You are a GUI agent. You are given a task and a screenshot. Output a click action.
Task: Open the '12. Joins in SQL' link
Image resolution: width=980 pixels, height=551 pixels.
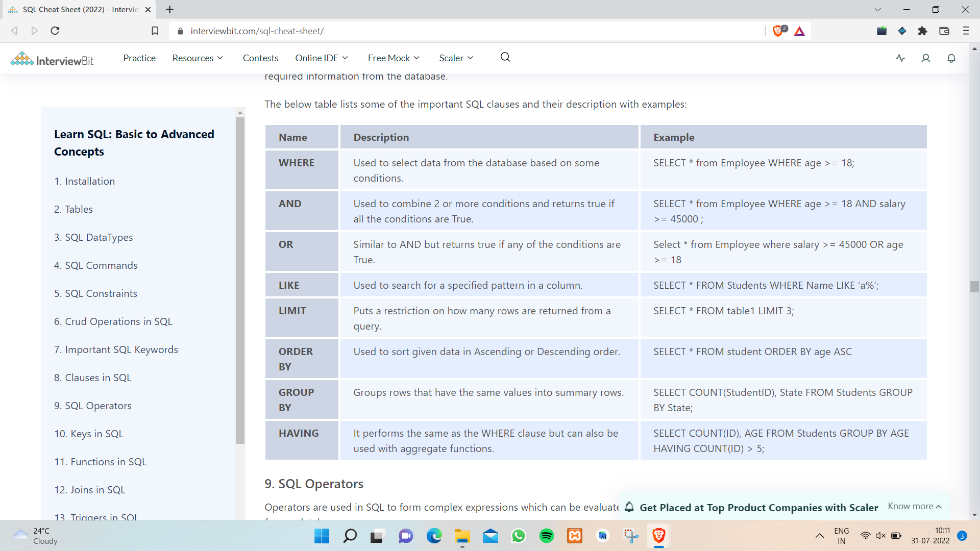[89, 489]
